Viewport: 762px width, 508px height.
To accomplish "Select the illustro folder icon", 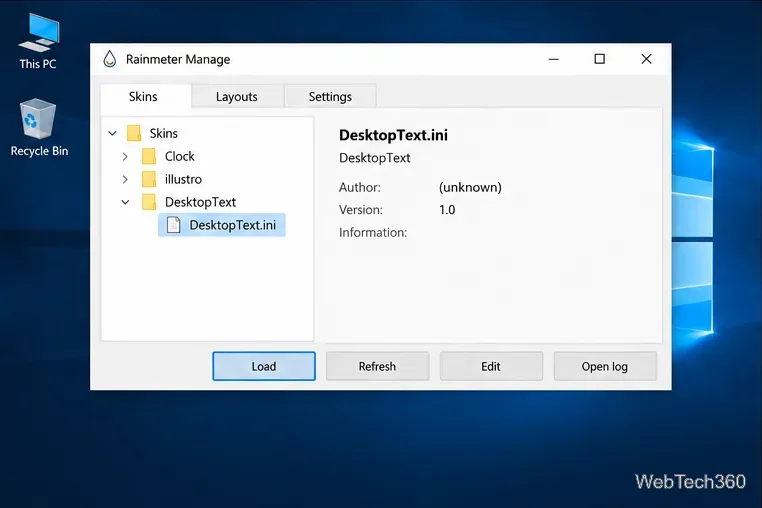I will point(149,179).
